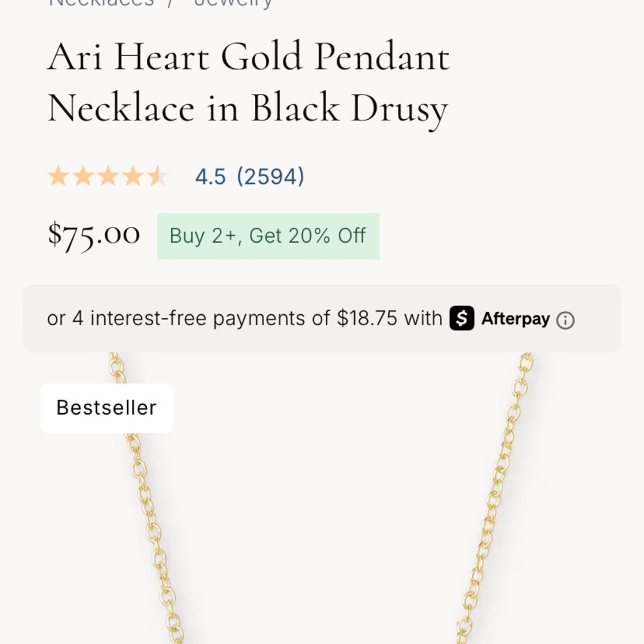The image size is (644, 644).
Task: Tap the fourth gold star
Action: (x=133, y=175)
